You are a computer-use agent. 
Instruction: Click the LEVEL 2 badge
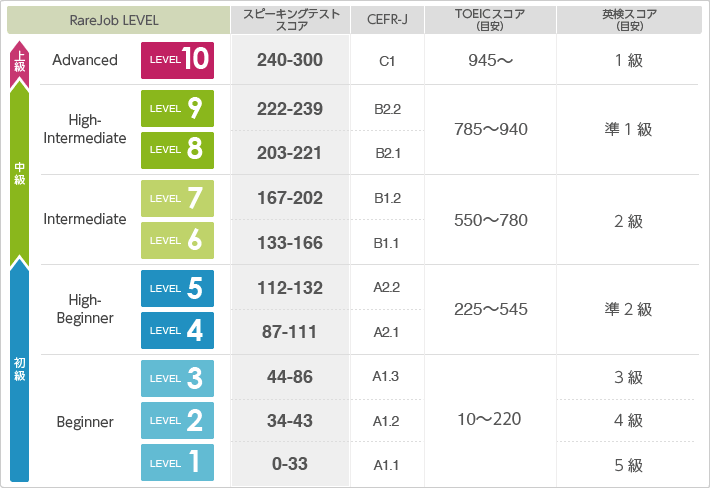(177, 420)
